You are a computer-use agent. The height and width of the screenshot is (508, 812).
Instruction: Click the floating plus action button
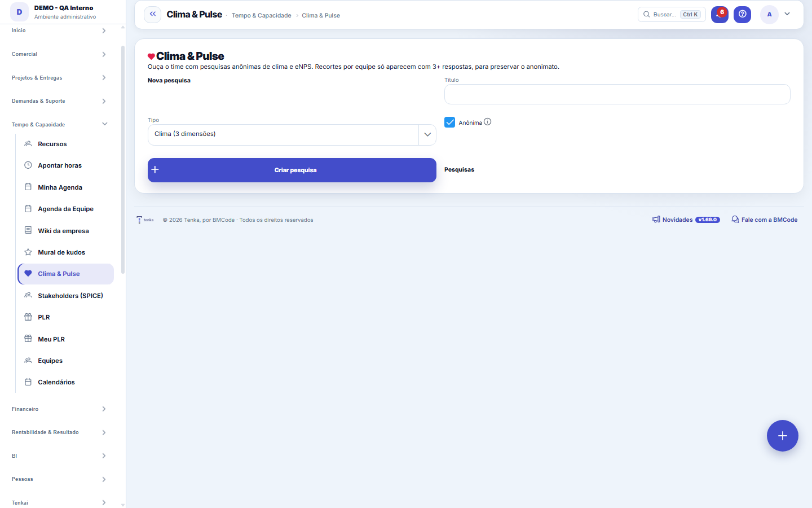pos(782,436)
